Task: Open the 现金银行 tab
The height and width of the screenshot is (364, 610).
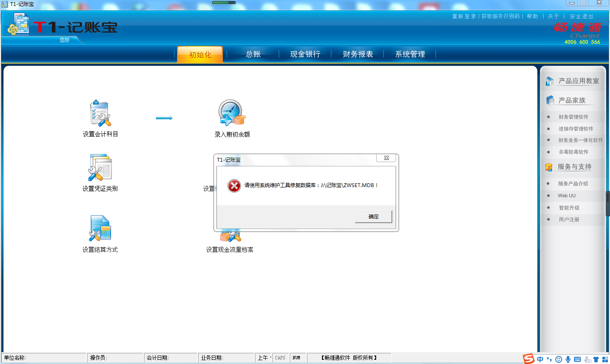Action: pos(305,54)
